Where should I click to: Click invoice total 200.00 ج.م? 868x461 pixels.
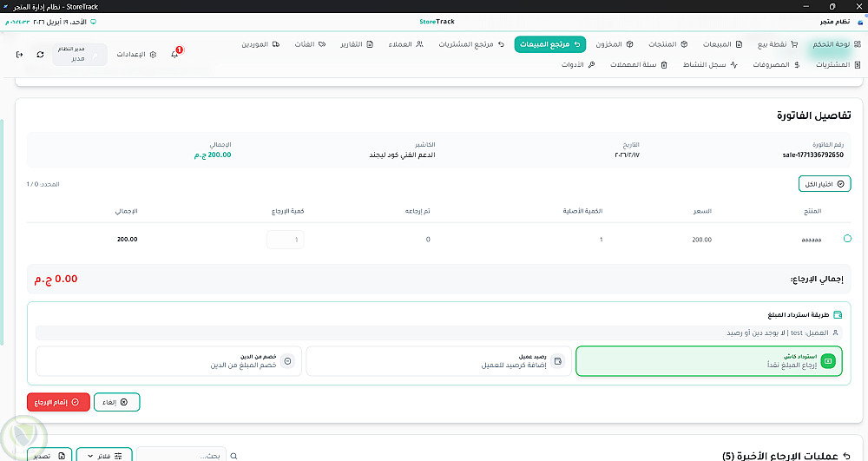[213, 155]
